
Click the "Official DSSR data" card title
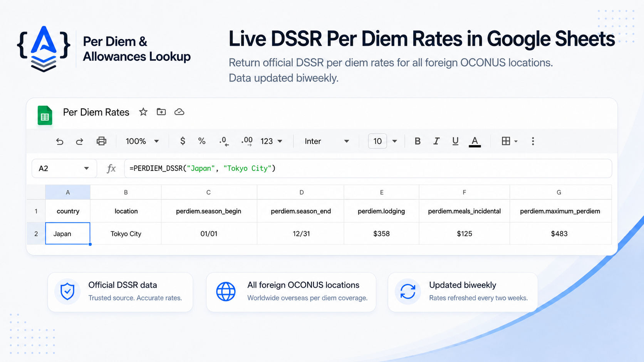point(122,285)
